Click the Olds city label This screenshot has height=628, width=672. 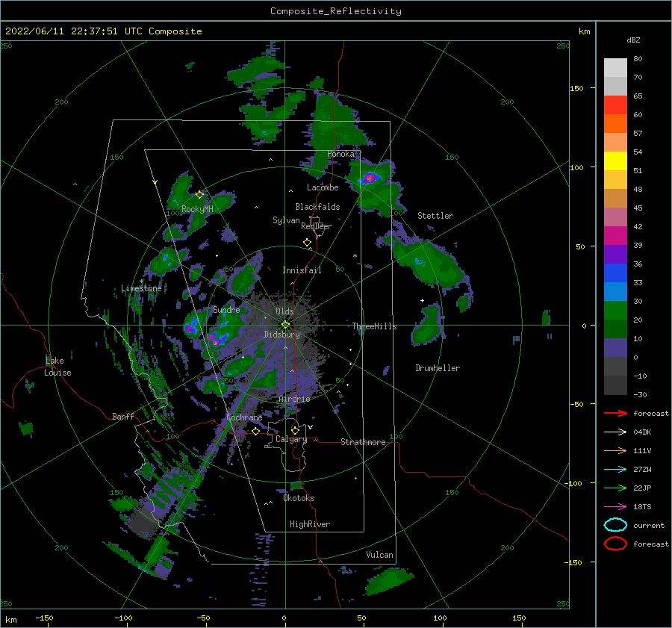point(284,311)
